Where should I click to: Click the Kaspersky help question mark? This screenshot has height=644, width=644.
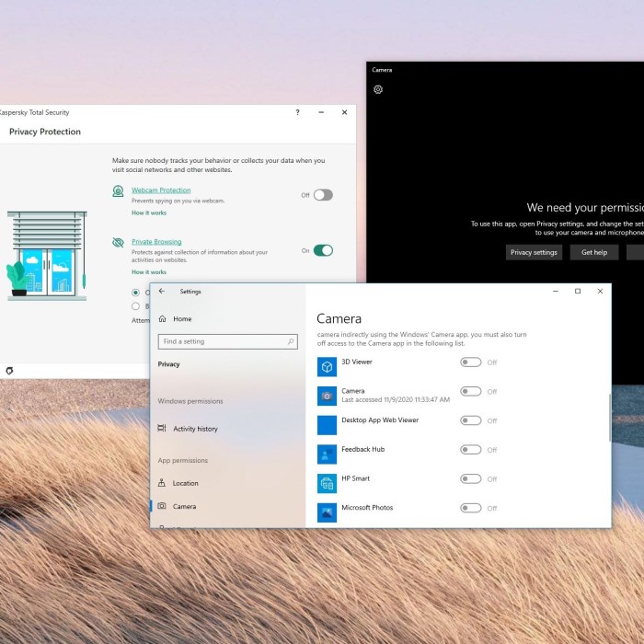(297, 112)
